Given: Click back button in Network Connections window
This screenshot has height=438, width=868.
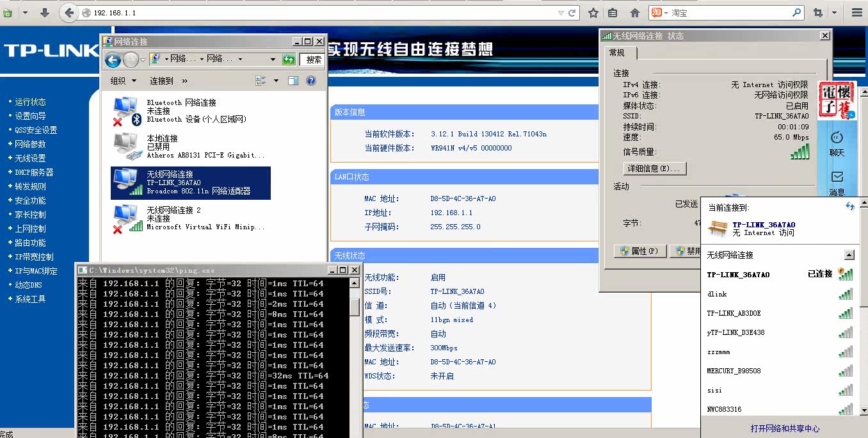Looking at the screenshot, I should click(x=113, y=60).
